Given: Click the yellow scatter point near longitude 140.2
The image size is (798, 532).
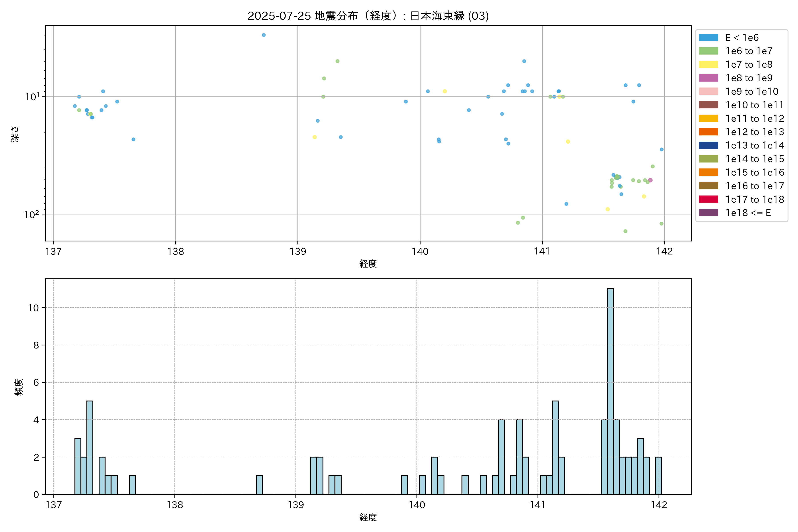Looking at the screenshot, I should coord(444,91).
